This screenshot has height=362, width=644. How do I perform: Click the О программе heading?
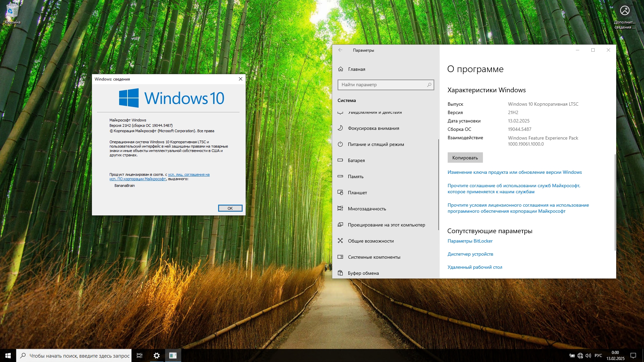[475, 69]
